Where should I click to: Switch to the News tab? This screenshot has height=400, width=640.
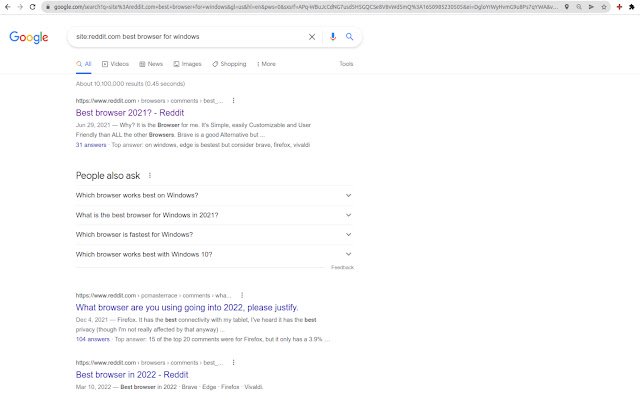pyautogui.click(x=151, y=64)
